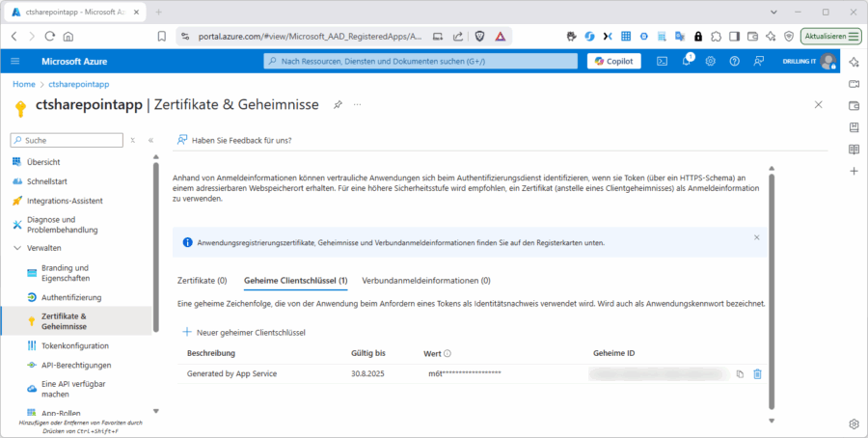Screen dimensions: 868x438
Task: Open the help question mark icon
Action: click(735, 62)
